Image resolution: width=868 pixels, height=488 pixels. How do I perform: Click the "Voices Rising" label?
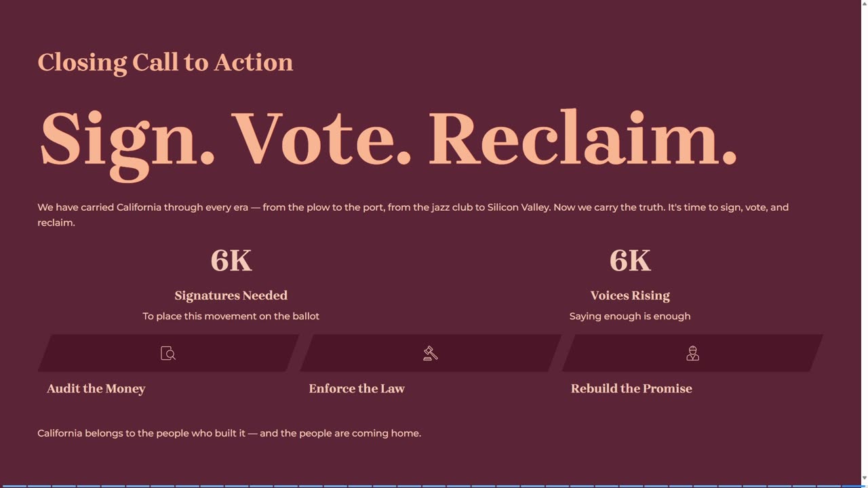[x=630, y=296]
